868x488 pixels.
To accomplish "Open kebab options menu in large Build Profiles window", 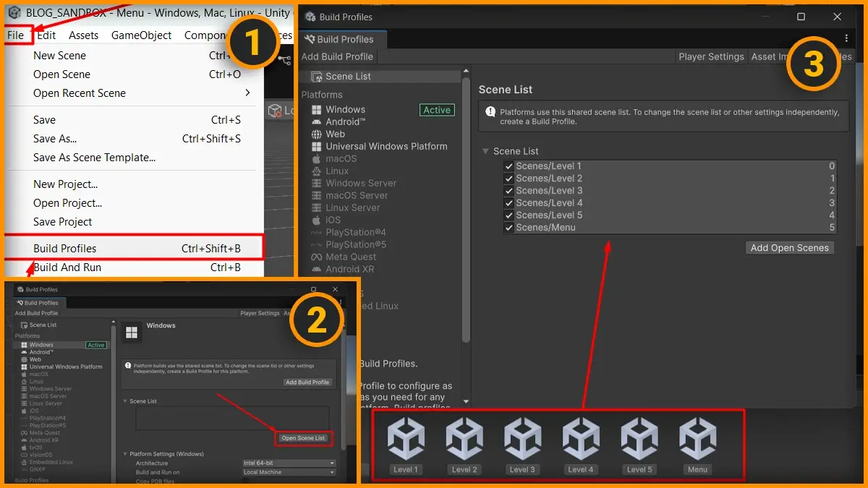I will point(846,39).
